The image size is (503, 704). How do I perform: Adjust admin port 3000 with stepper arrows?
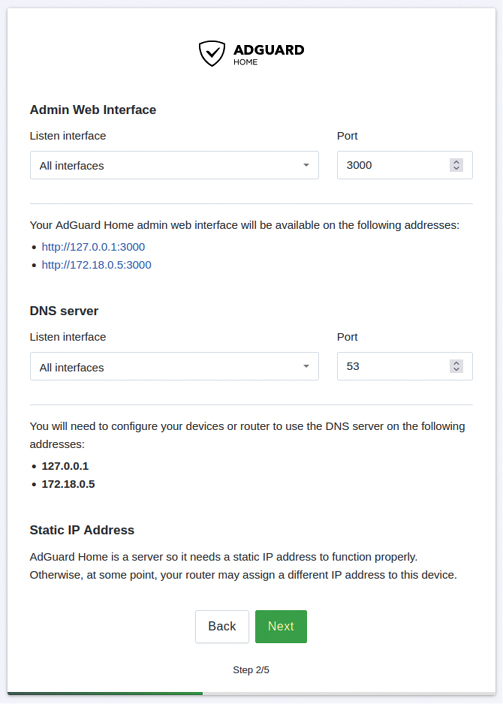click(x=456, y=165)
